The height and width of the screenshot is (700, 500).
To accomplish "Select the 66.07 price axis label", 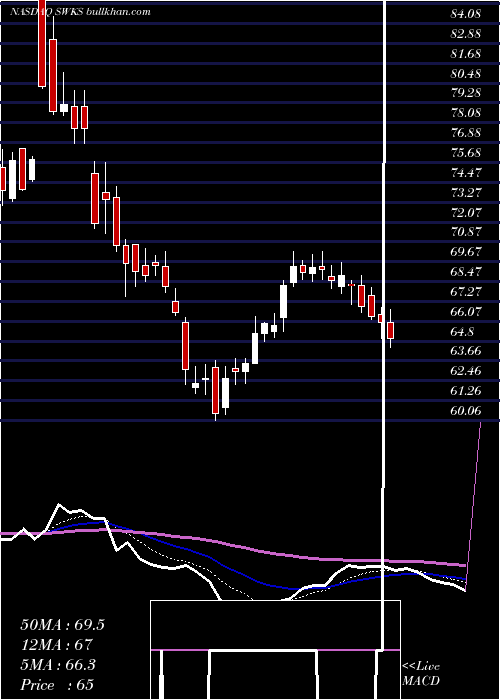I will [x=466, y=311].
